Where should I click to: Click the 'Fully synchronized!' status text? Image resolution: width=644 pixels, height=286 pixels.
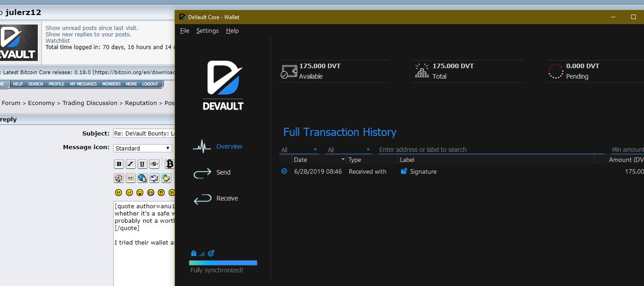tap(217, 271)
